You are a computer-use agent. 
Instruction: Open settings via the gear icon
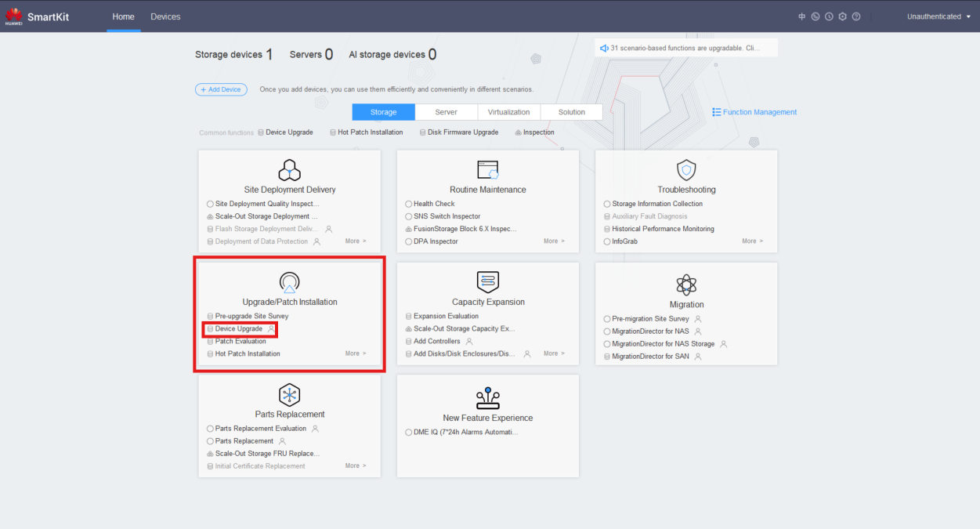pyautogui.click(x=842, y=16)
